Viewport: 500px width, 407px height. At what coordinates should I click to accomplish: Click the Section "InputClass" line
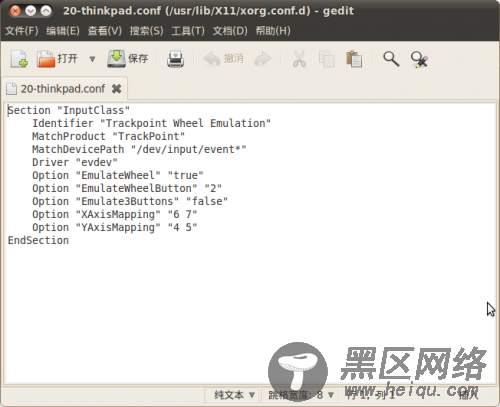[69, 110]
